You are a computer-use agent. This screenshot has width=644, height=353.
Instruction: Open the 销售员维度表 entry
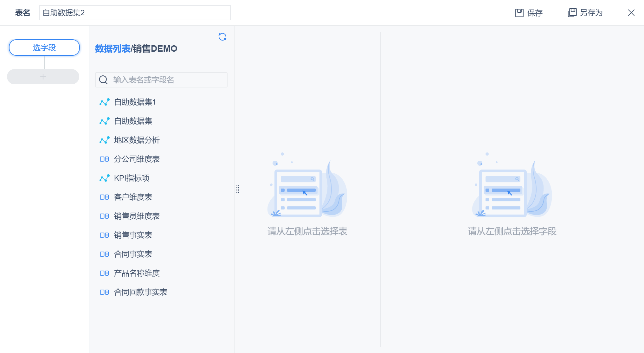tap(137, 216)
